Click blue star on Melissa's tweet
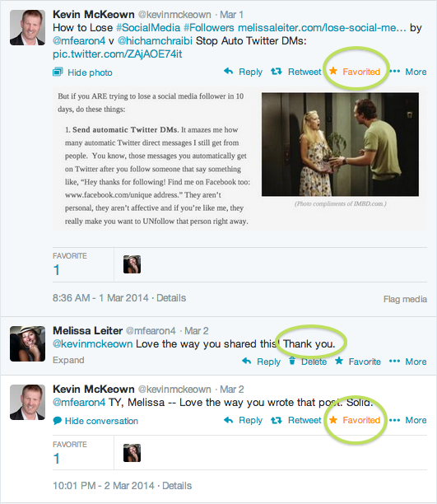 tap(339, 361)
